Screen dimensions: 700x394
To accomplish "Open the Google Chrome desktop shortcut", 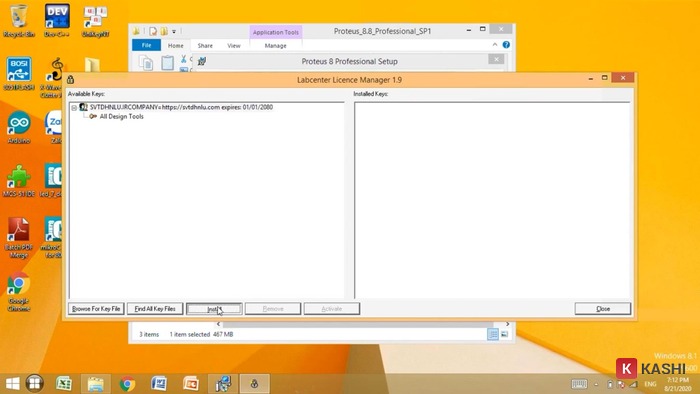I will click(19, 291).
